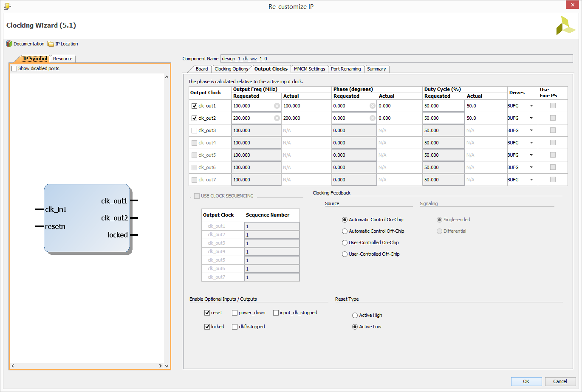Clear the clk_out2 requested frequency field

point(277,118)
